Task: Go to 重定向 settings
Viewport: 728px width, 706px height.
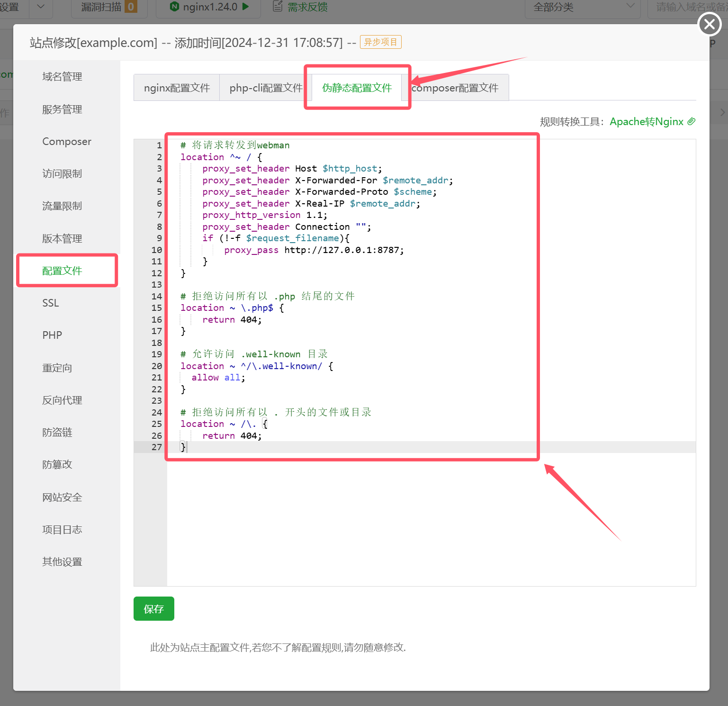Action: coord(57,368)
